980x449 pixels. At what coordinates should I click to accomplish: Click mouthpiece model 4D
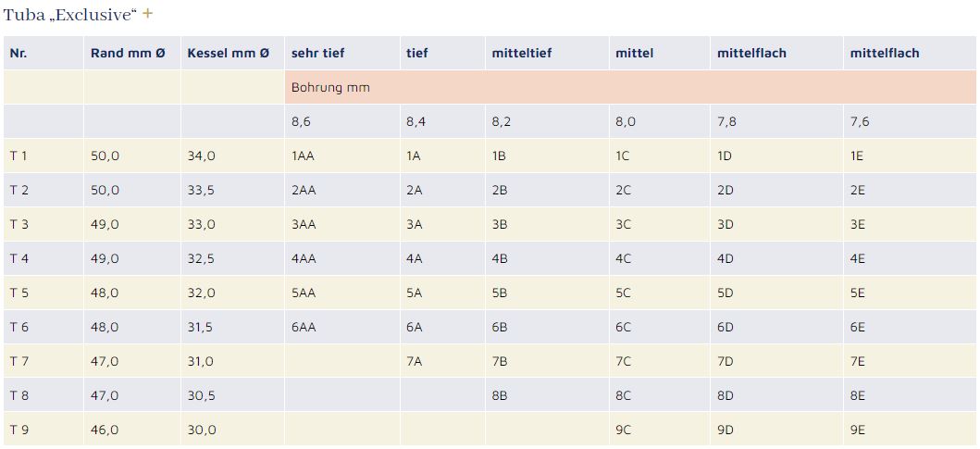click(x=725, y=259)
